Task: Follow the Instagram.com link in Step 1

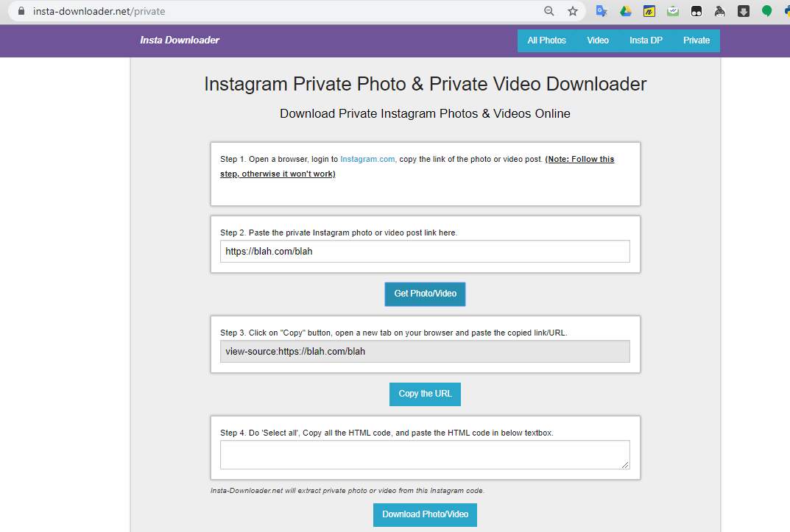Action: click(x=368, y=159)
